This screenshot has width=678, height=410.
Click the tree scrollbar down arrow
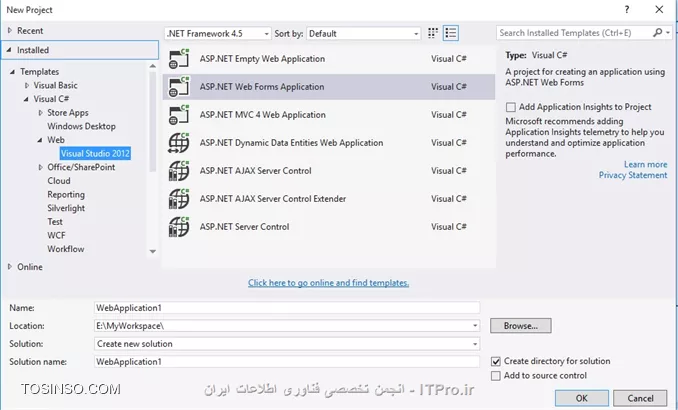point(152,251)
